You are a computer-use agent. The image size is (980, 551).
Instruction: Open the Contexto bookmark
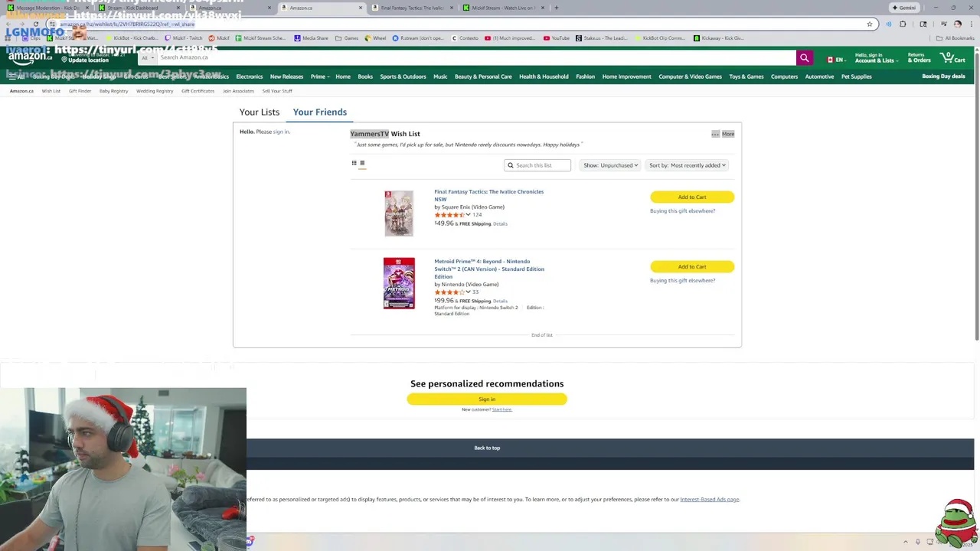[x=465, y=37]
